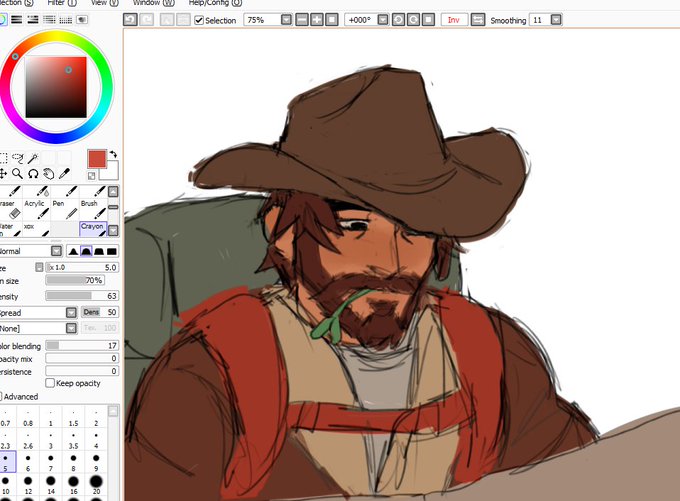The width and height of the screenshot is (680, 501).
Task: Select the Brush tool
Action: (x=93, y=208)
